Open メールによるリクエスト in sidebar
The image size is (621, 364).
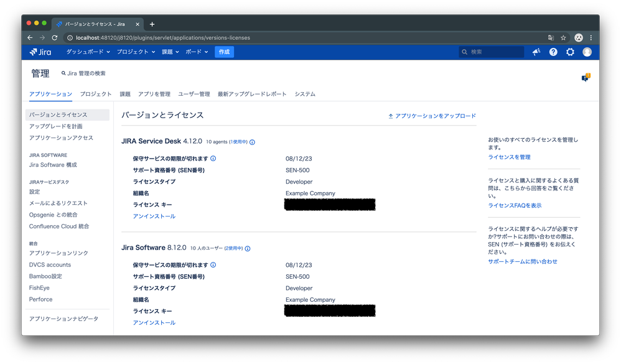click(58, 203)
